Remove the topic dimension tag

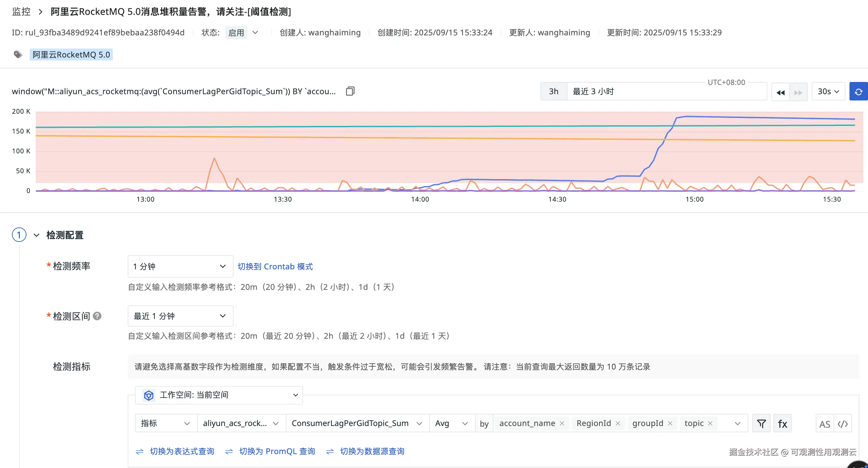pyautogui.click(x=710, y=424)
